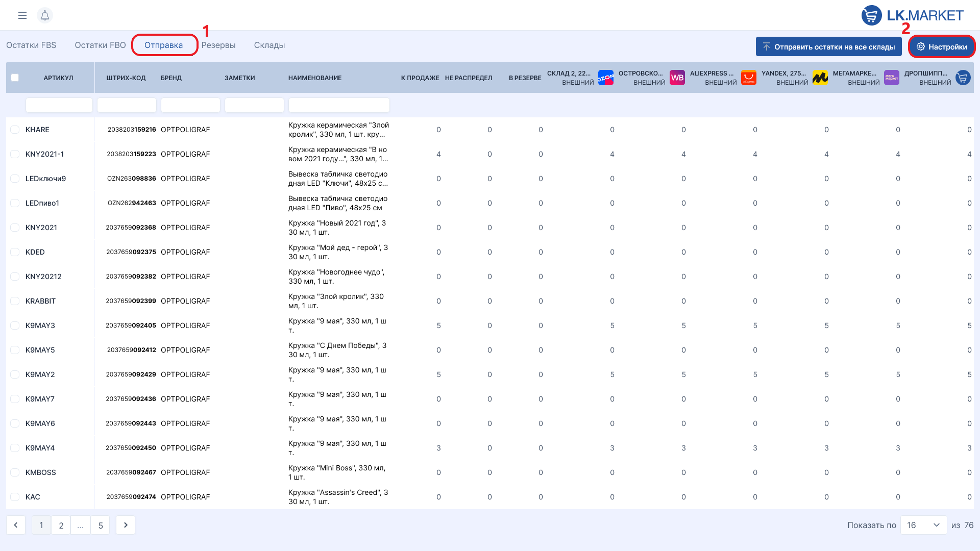Click Отправить остатки на все склады button
This screenshot has width=980, height=551.
828,46
